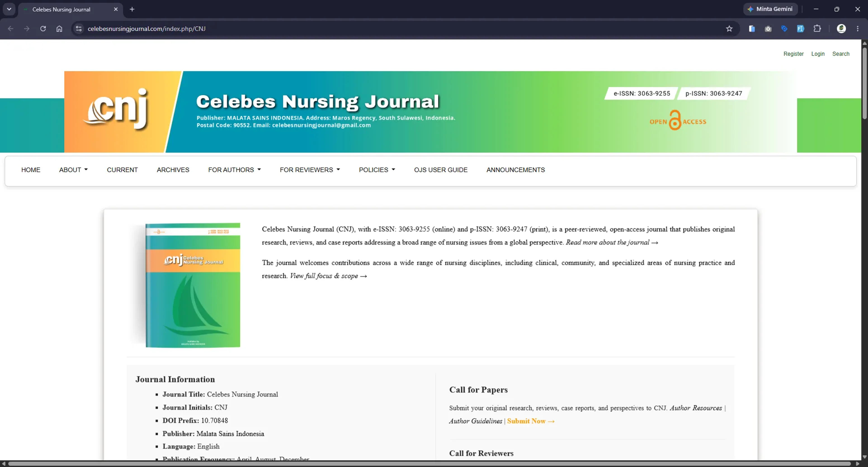Expand the FOR AUTHORS dropdown
This screenshot has height=467, width=868.
click(235, 170)
